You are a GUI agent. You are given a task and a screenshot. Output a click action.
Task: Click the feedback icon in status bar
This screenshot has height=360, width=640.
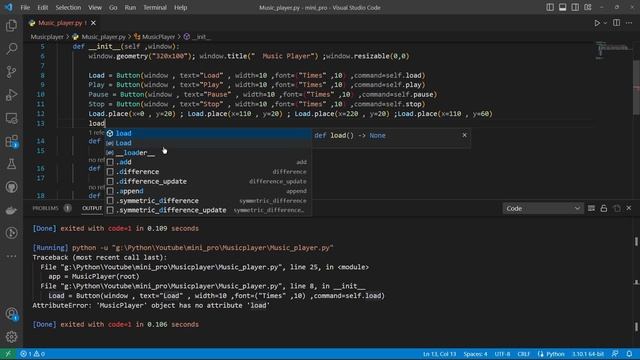coord(615,354)
